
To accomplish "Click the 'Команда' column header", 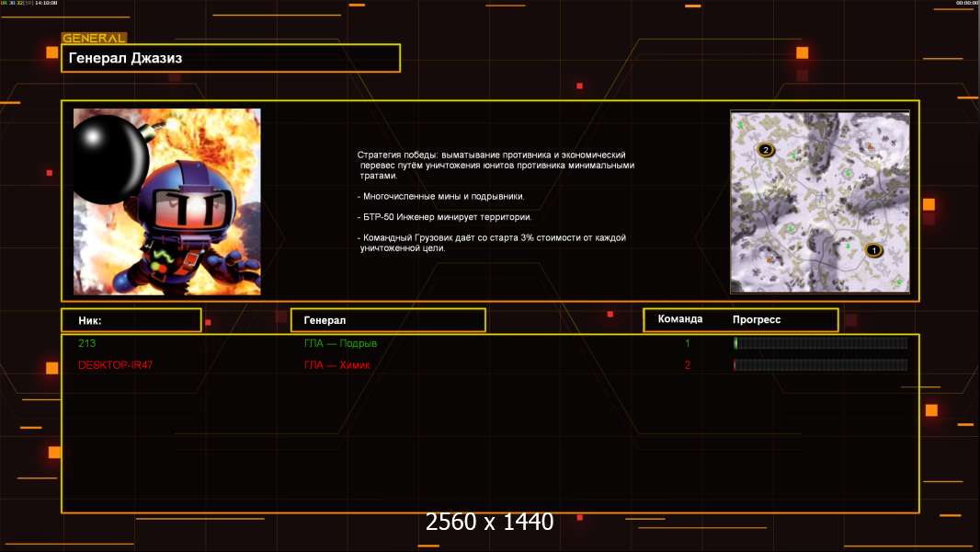I will [x=680, y=319].
